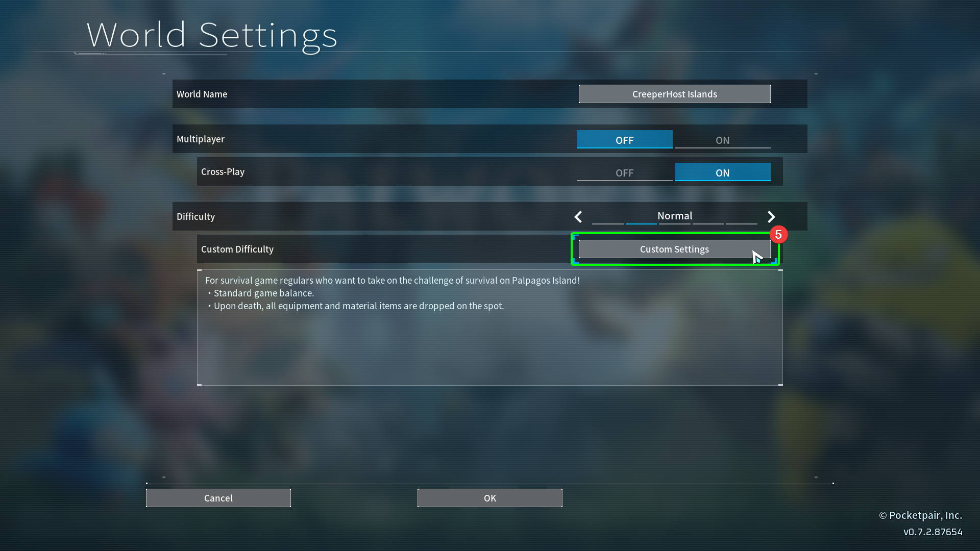
Task: Click the previous difficulty left arrow
Action: tap(578, 217)
